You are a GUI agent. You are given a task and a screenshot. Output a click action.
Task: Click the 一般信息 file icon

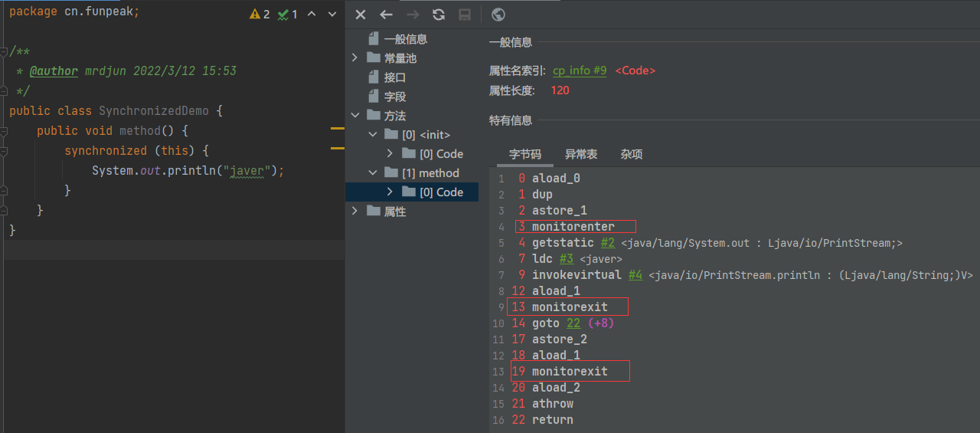374,39
